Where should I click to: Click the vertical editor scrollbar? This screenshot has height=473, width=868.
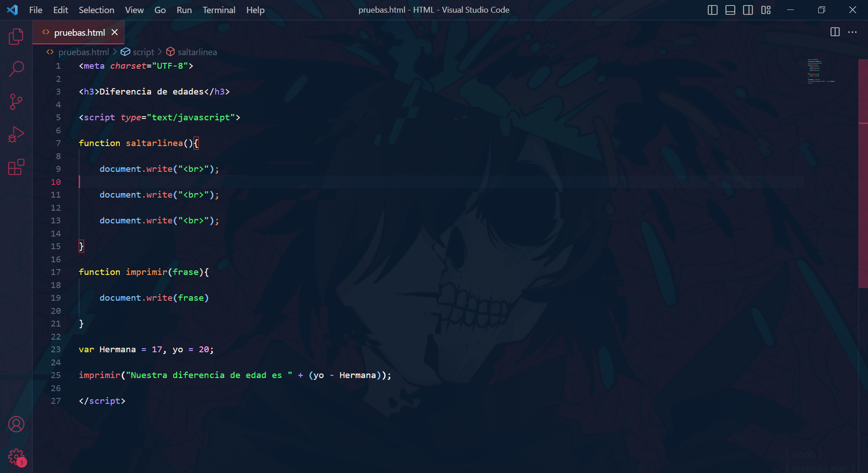point(863,173)
